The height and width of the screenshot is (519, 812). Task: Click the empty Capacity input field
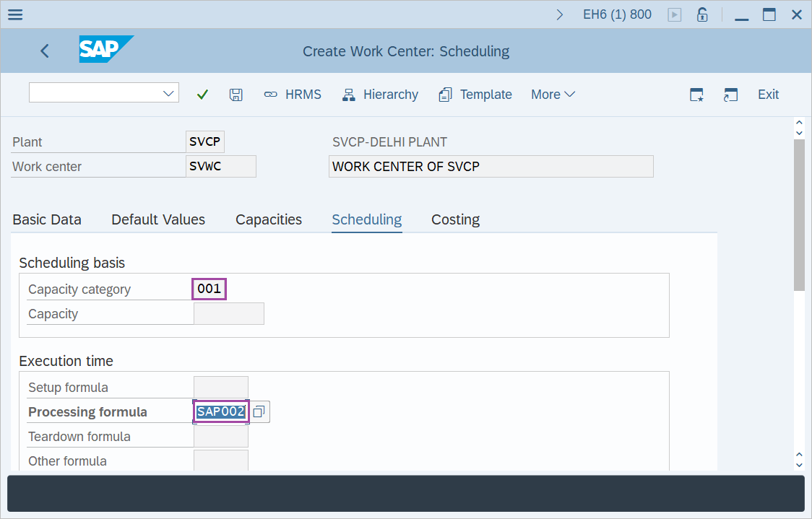[x=229, y=313]
